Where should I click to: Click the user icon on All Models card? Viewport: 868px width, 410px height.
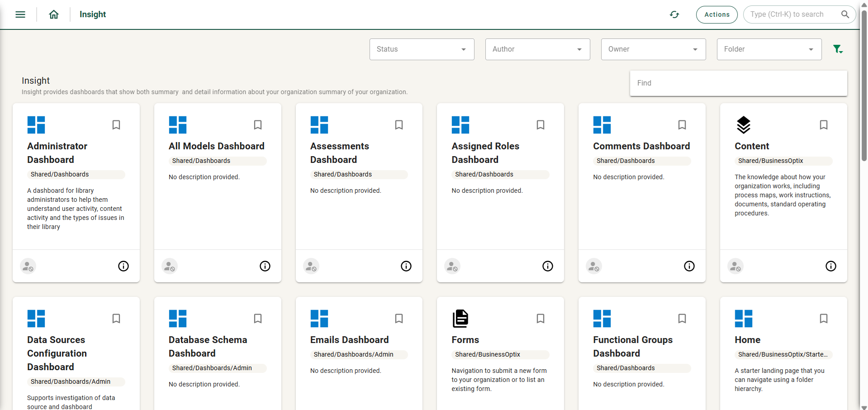click(x=170, y=266)
